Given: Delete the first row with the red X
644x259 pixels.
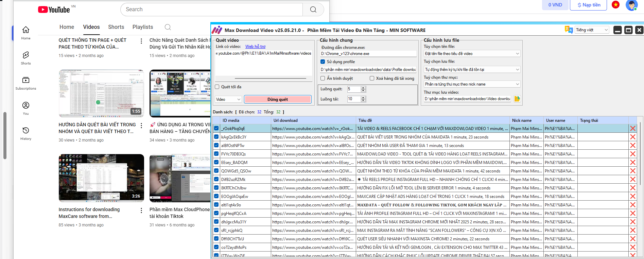Looking at the screenshot, I should [x=632, y=129].
